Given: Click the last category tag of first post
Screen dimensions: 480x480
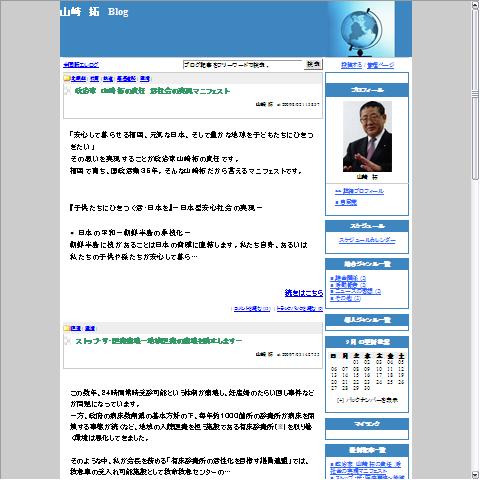Looking at the screenshot, I should click(x=145, y=79).
